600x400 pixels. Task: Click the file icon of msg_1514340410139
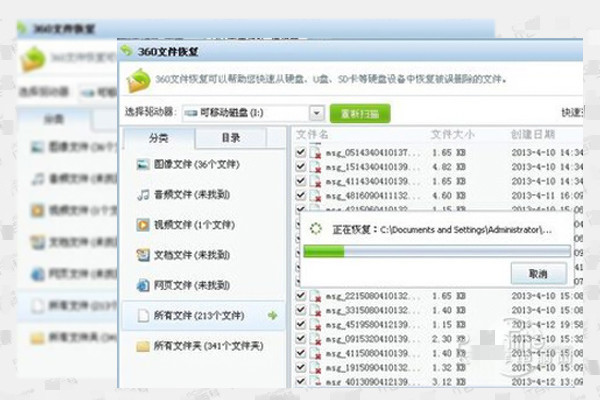click(x=315, y=167)
